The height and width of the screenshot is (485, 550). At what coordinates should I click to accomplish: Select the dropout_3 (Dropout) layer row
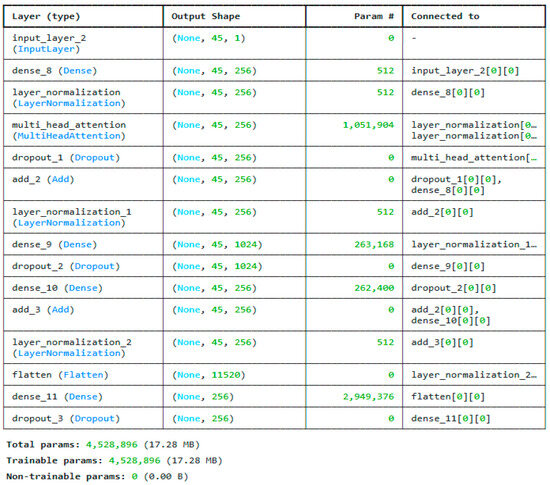click(x=274, y=418)
